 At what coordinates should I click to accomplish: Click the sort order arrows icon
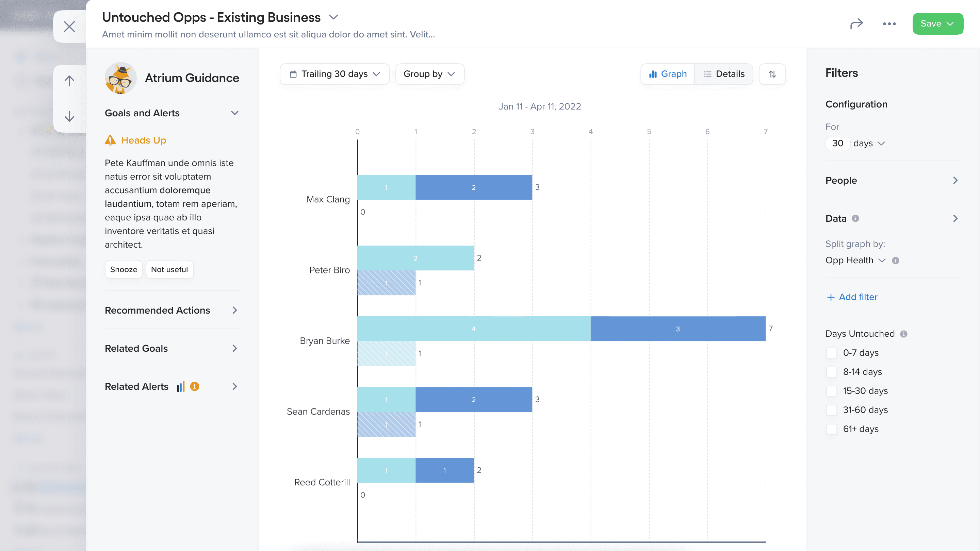(772, 74)
